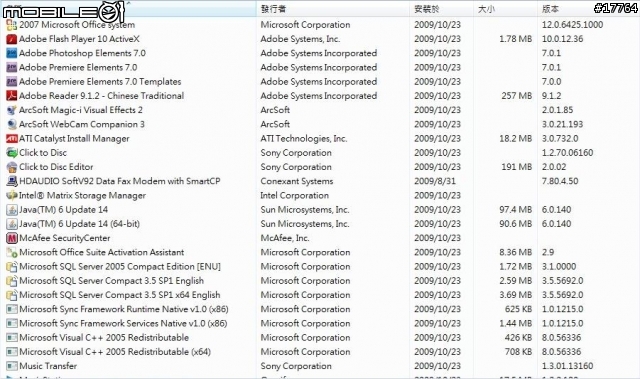Viewport: 640px width, 379px height.
Task: Select ATI Catalyst Install Manager
Action: [x=74, y=139]
